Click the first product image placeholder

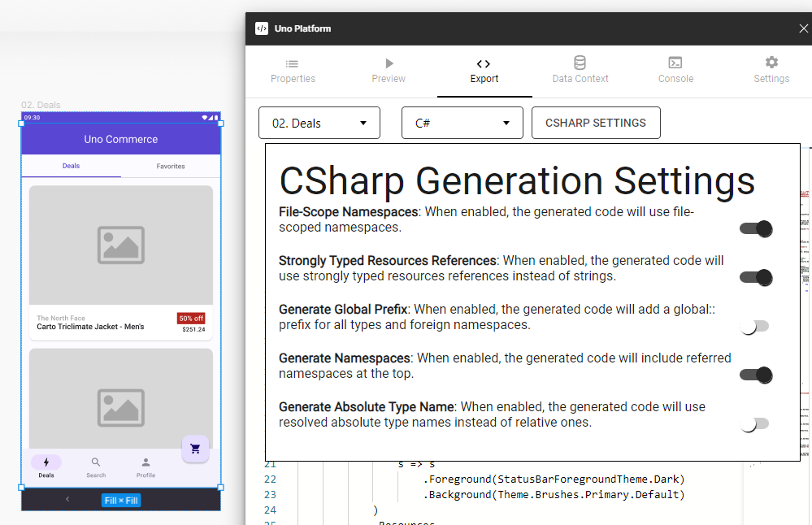click(121, 245)
